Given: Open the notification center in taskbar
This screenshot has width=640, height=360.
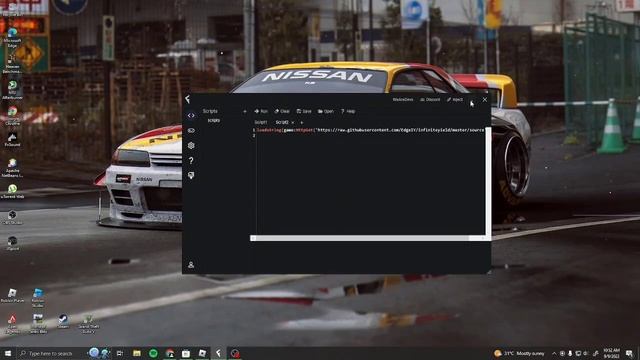Looking at the screenshot, I should [x=630, y=353].
